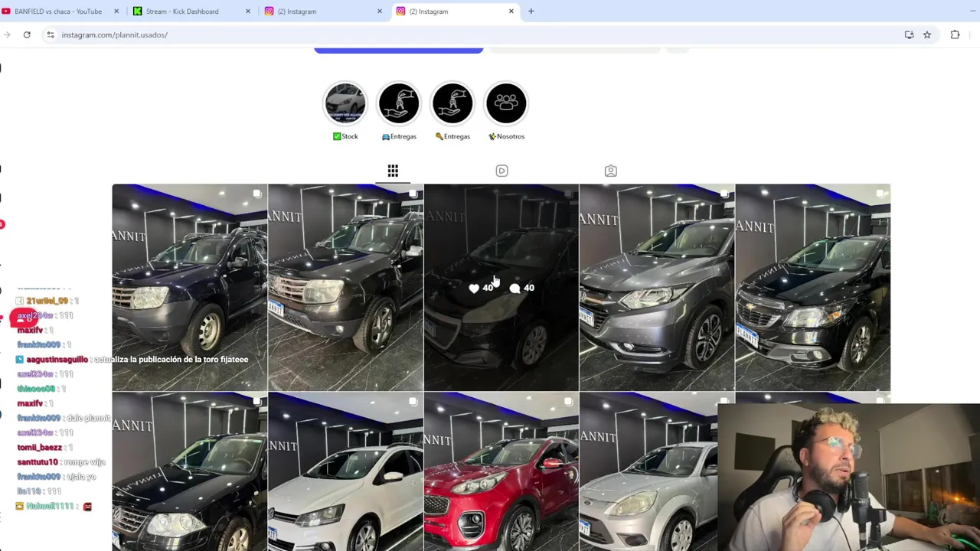Click the comment count bubble icon
The image size is (980, 551).
(x=514, y=288)
